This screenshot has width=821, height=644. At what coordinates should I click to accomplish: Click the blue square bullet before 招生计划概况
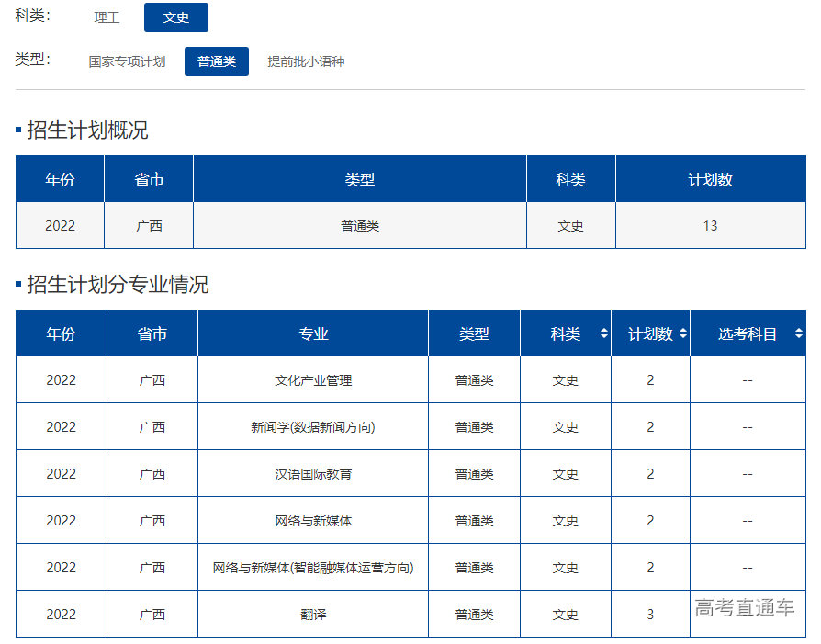tap(16, 130)
